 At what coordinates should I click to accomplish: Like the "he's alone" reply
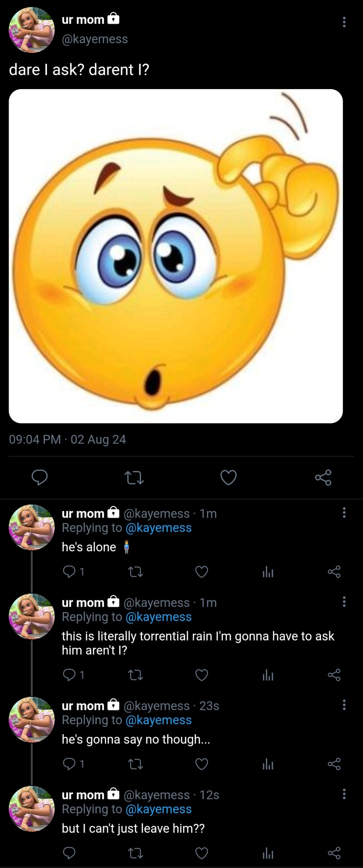click(x=202, y=572)
